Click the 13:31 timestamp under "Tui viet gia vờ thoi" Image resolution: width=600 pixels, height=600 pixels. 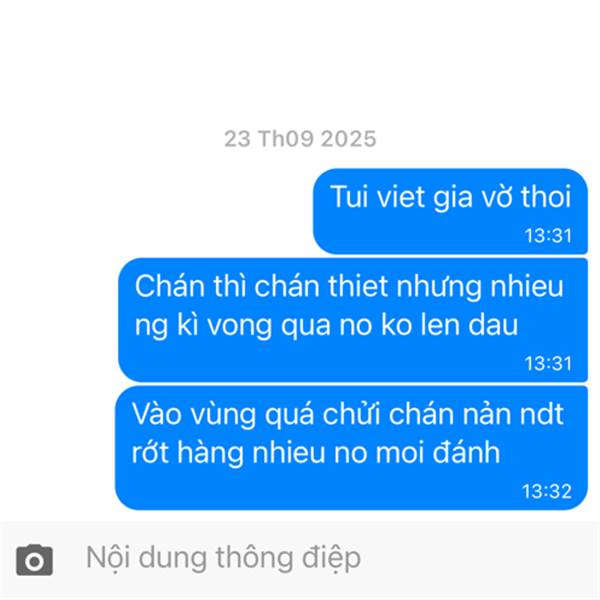548,236
